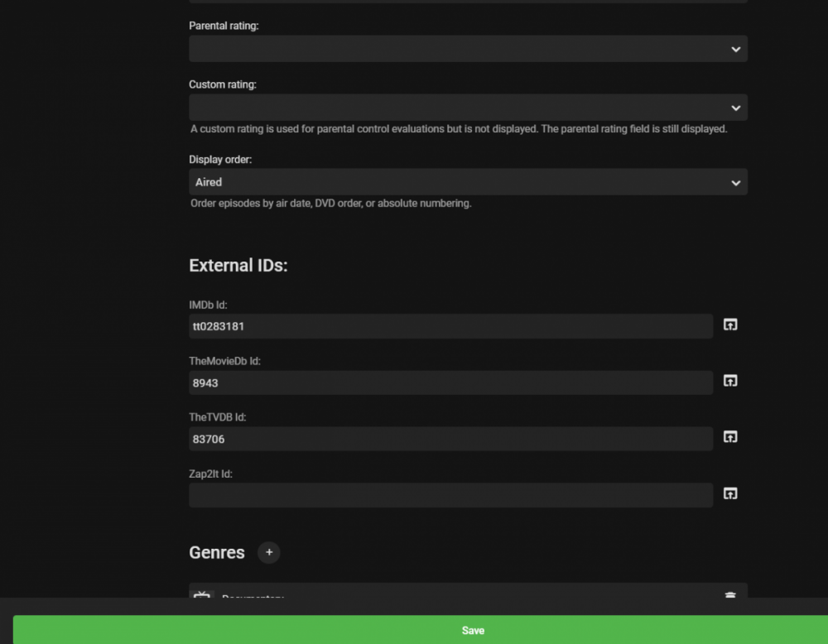Open IMDb page via external link icon
The height and width of the screenshot is (644, 828).
[729, 324]
